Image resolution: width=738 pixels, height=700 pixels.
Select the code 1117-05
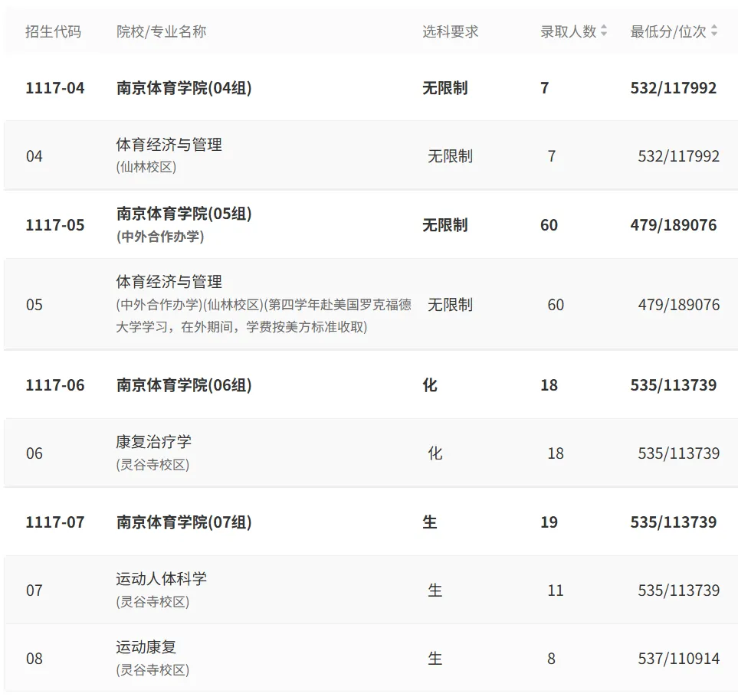click(x=55, y=225)
